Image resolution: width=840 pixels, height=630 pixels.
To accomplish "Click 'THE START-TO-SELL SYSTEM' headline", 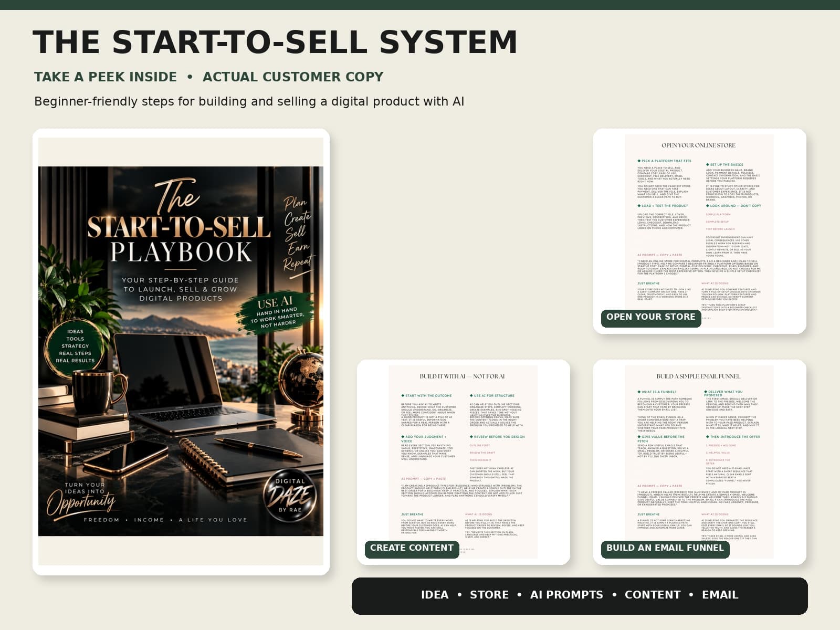I will (x=275, y=42).
